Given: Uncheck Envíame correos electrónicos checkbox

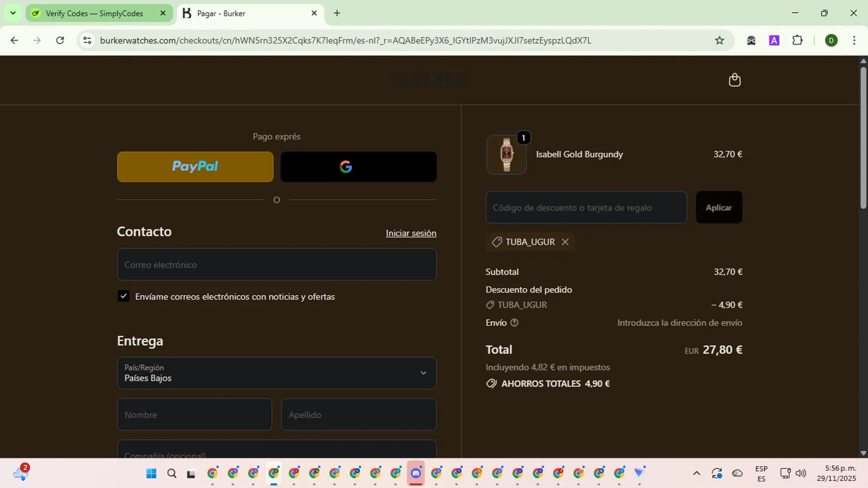Looking at the screenshot, I should [x=123, y=296].
